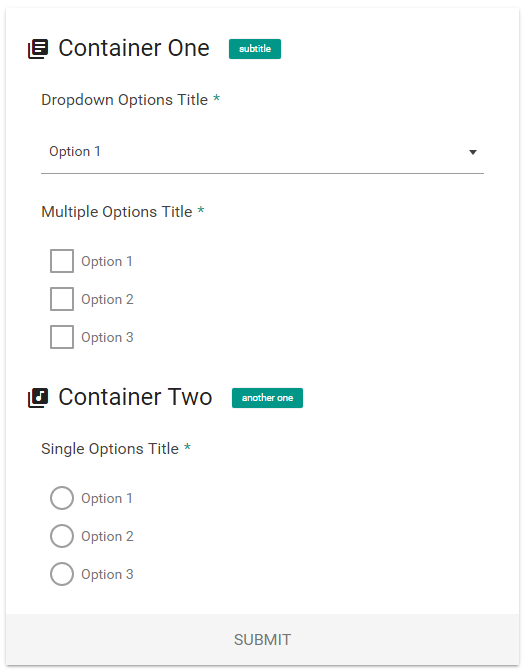
Task: Open the Dropdown Options select field
Action: coord(262,152)
